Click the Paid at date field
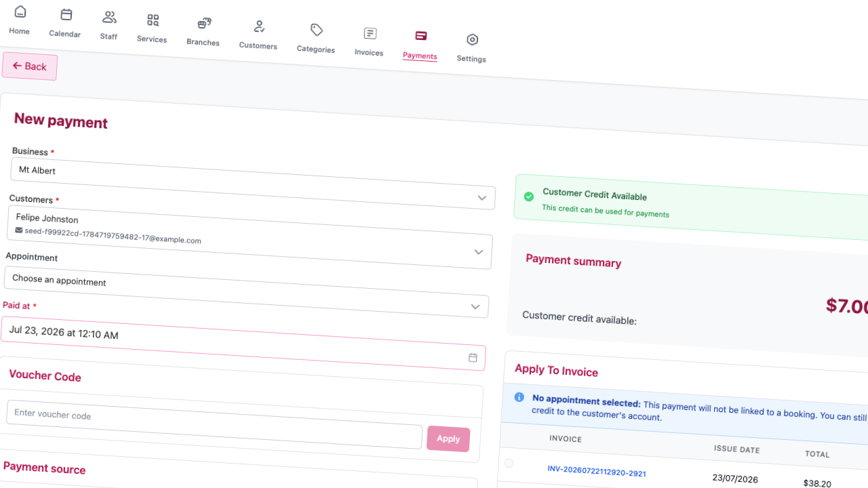The image size is (868, 488). 243,344
